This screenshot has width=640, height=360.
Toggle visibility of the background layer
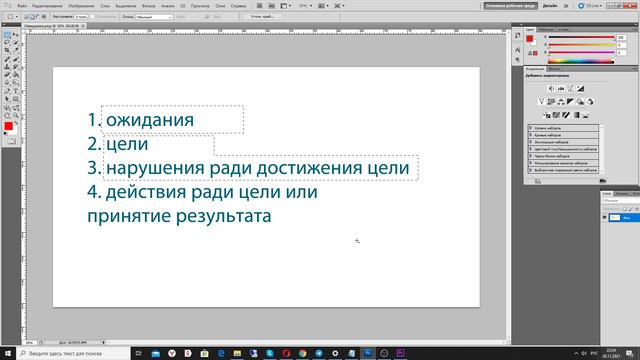(604, 218)
